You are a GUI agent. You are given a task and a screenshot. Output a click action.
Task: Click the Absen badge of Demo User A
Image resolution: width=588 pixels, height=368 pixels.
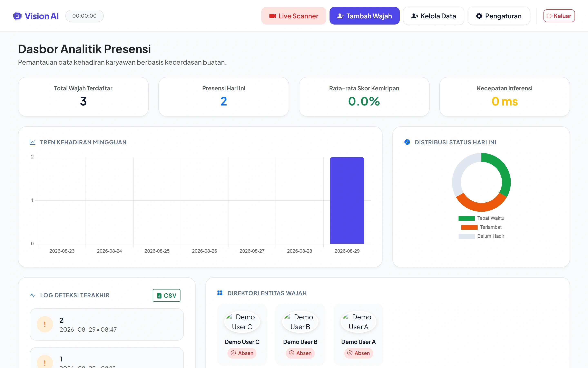point(358,353)
